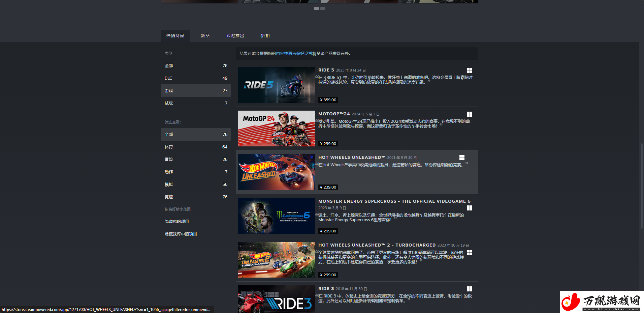Filter type by 全部 with 76 items
The image size is (644, 313).
[x=196, y=65]
